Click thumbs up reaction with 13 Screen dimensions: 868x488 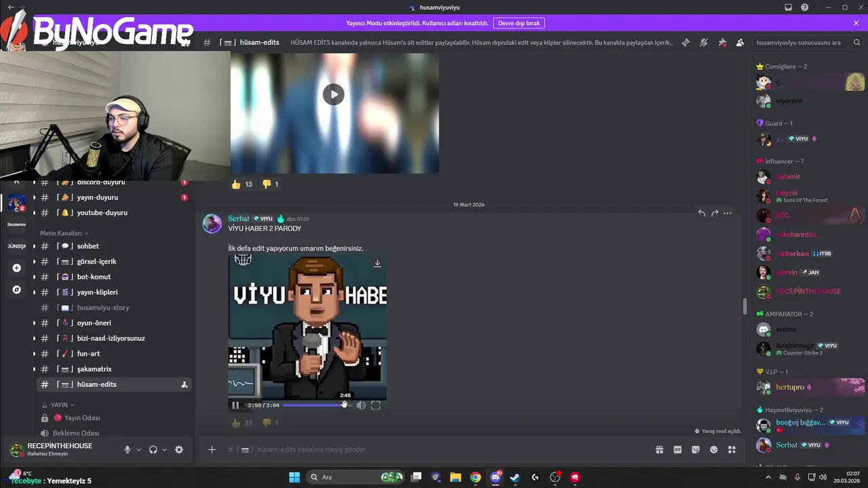pos(241,184)
